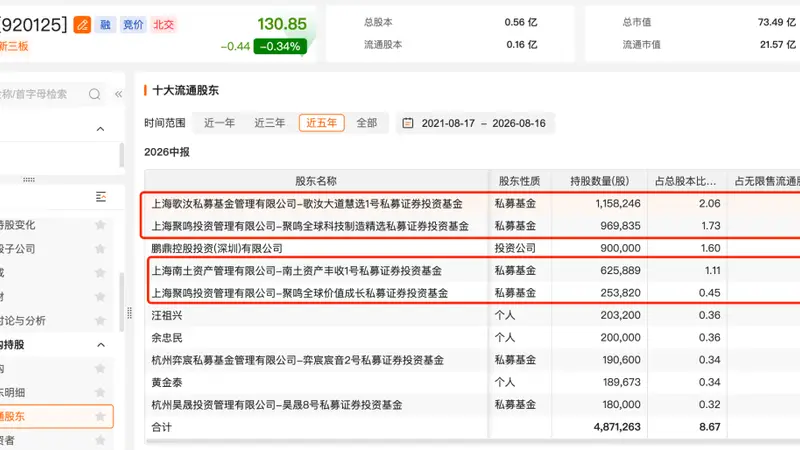Open 持股变化 in sidebar

pos(18,225)
